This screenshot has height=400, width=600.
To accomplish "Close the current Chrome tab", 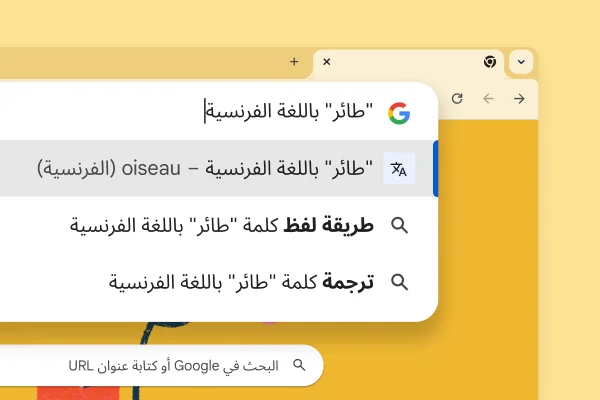I will coord(326,62).
